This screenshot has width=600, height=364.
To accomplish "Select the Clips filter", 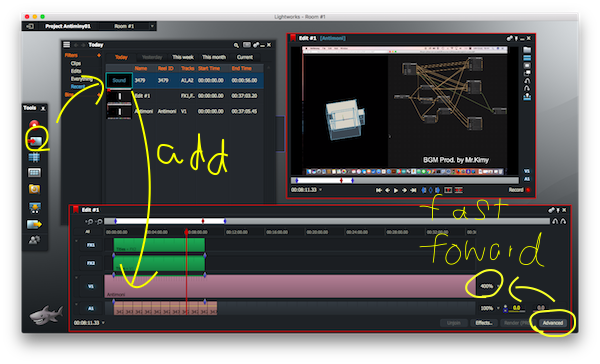I will coord(76,64).
